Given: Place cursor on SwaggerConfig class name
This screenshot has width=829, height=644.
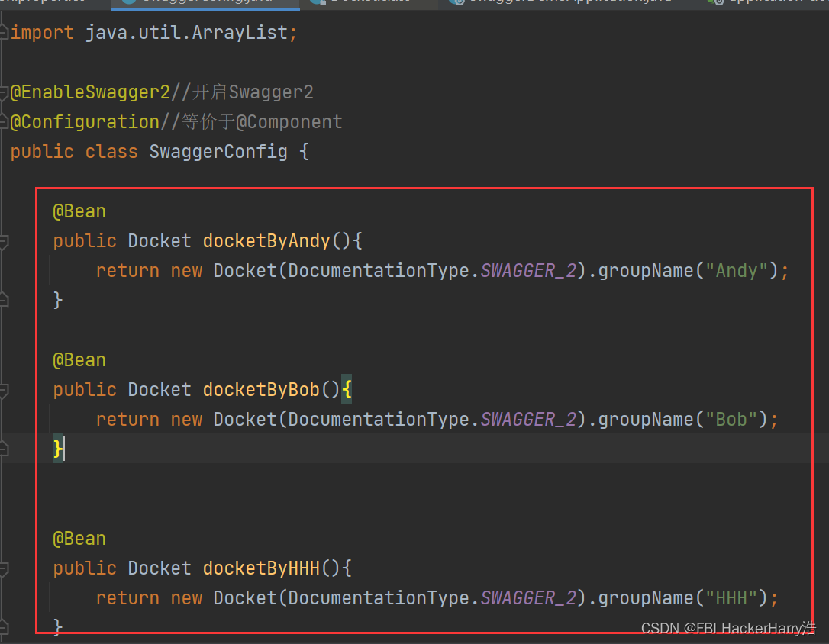Looking at the screenshot, I should tap(218, 152).
